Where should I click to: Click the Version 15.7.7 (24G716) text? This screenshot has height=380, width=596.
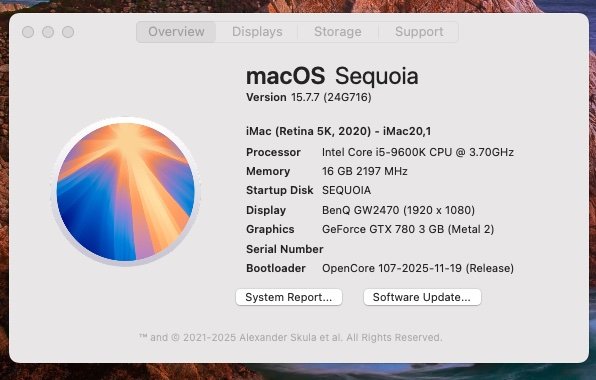click(x=309, y=97)
